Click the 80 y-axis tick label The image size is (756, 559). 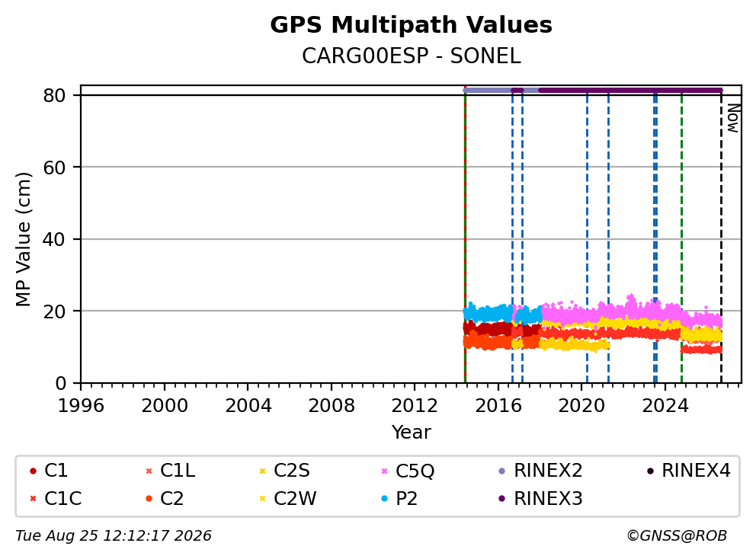click(54, 95)
